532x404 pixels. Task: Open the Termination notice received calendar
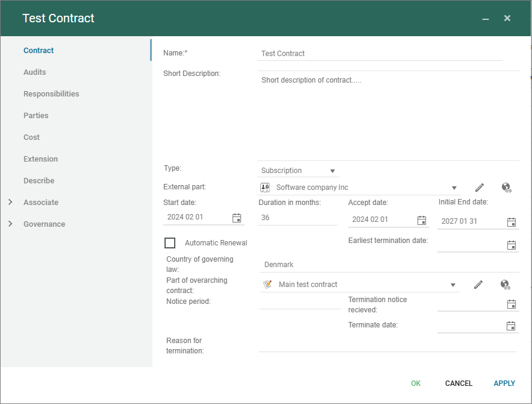coord(512,304)
